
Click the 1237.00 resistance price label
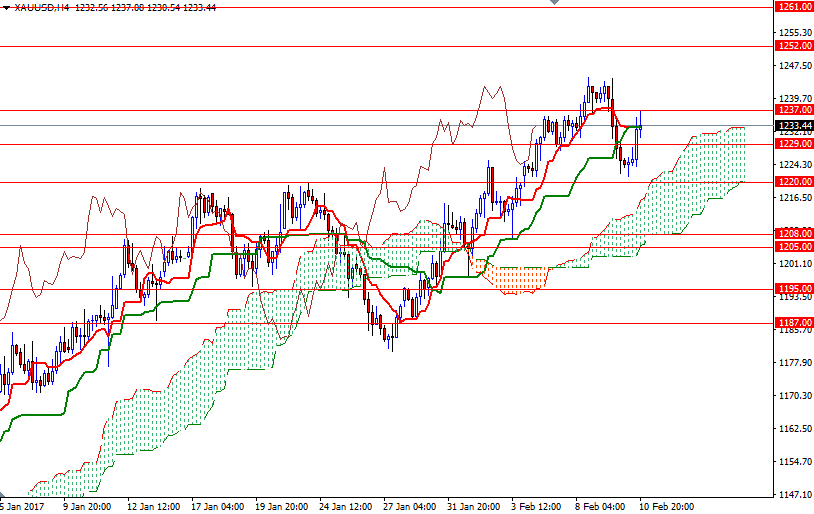[794, 110]
